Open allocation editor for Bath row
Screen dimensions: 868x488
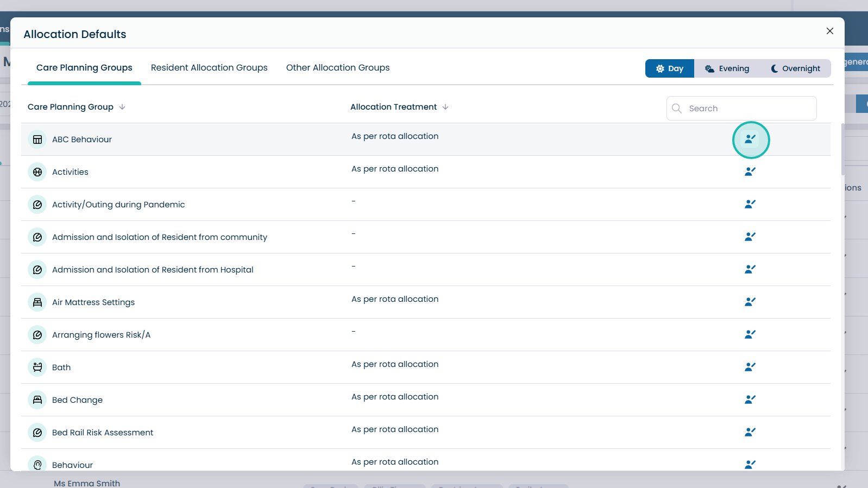click(750, 367)
